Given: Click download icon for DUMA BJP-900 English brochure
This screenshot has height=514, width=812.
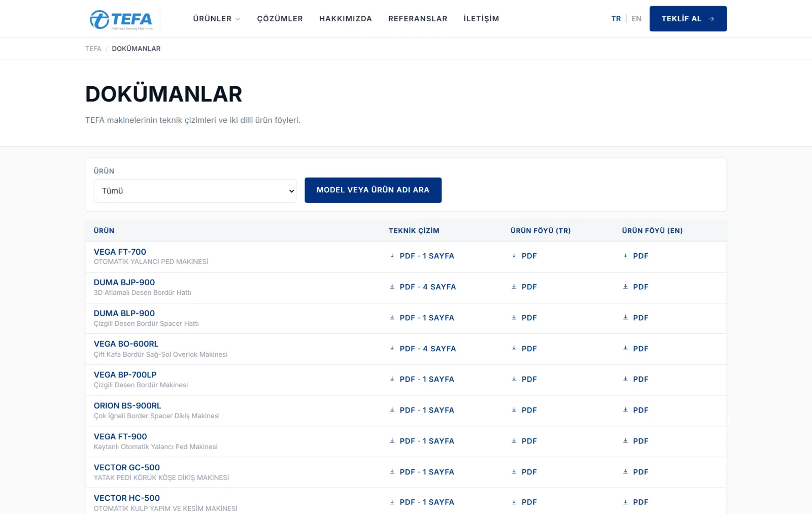Looking at the screenshot, I should coord(626,287).
